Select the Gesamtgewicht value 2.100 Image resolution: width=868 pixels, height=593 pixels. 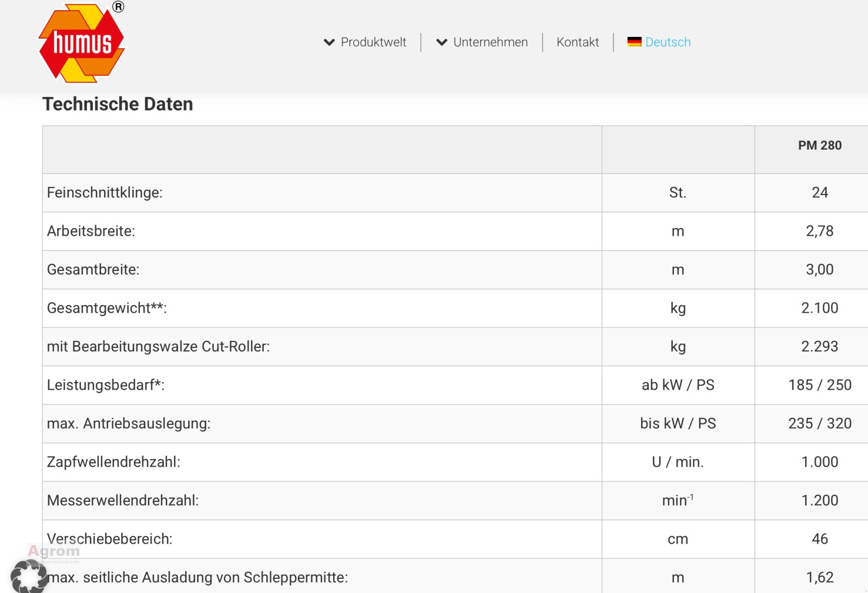tap(819, 308)
